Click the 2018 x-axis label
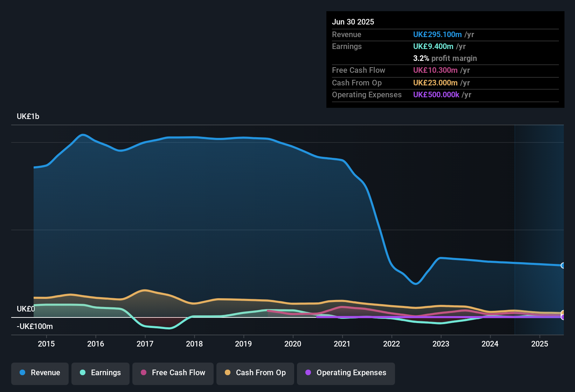575x392 pixels. pyautogui.click(x=194, y=344)
